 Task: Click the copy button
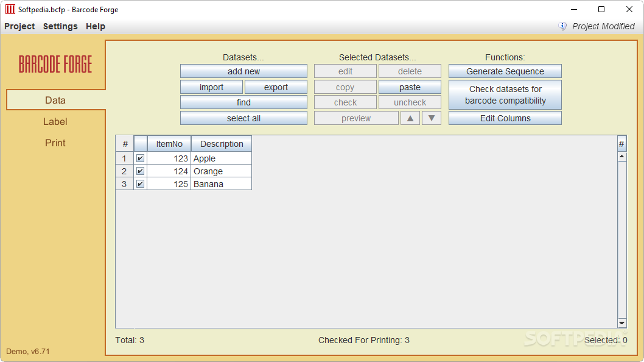[x=345, y=87]
